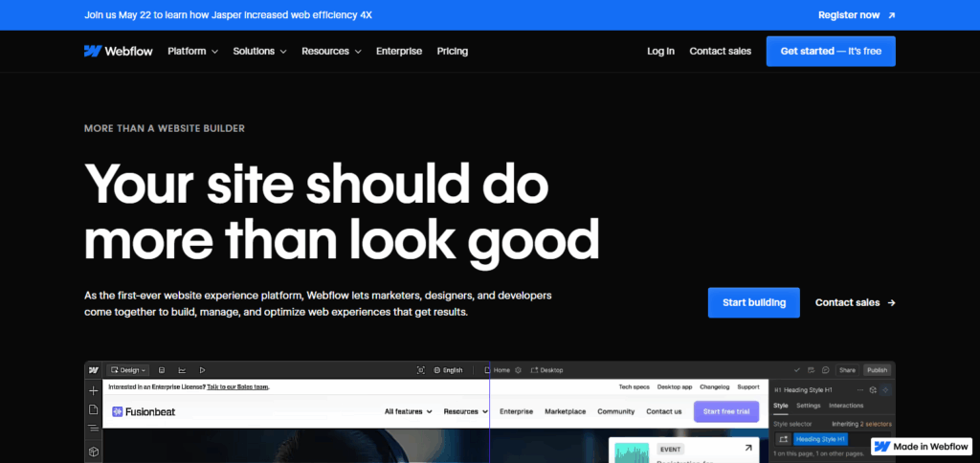Open the Components cube icon
The width and height of the screenshot is (980, 463).
click(x=93, y=452)
